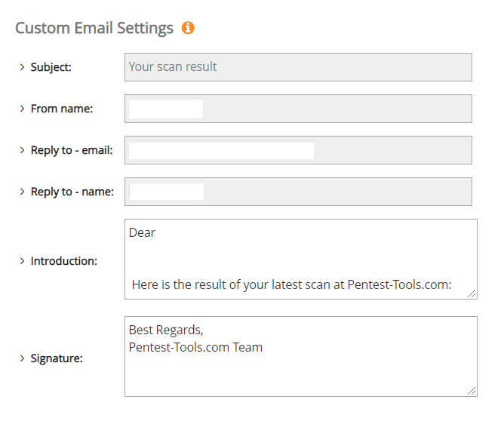
Task: Click the Introduction textarea resize handle
Action: (x=472, y=294)
